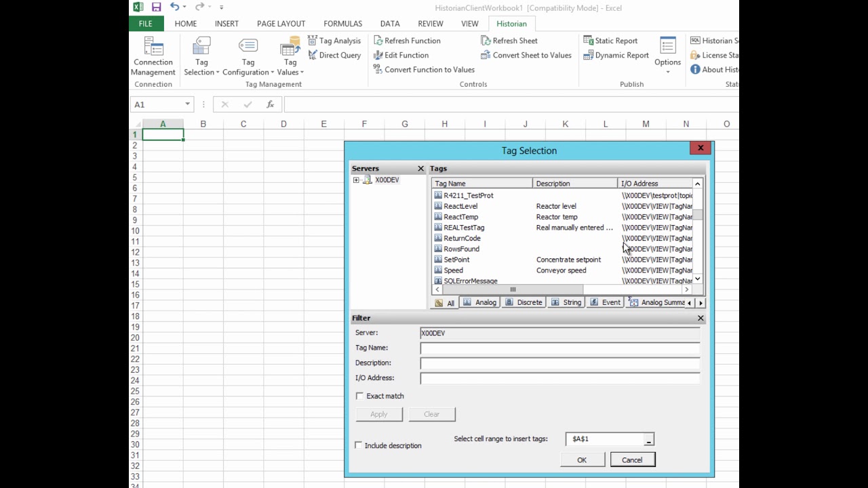The height and width of the screenshot is (488, 868).
Task: Open Direct Query
Action: pos(334,56)
